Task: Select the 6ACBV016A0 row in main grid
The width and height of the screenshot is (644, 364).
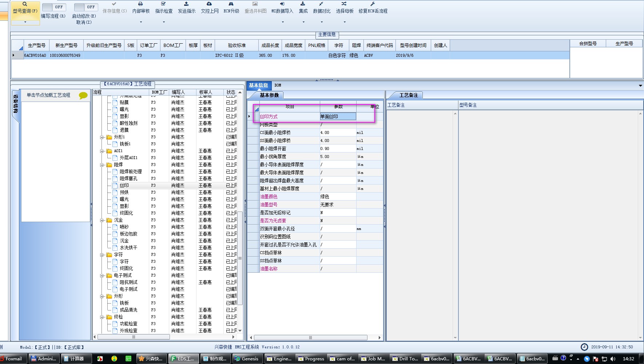Action: click(290, 55)
